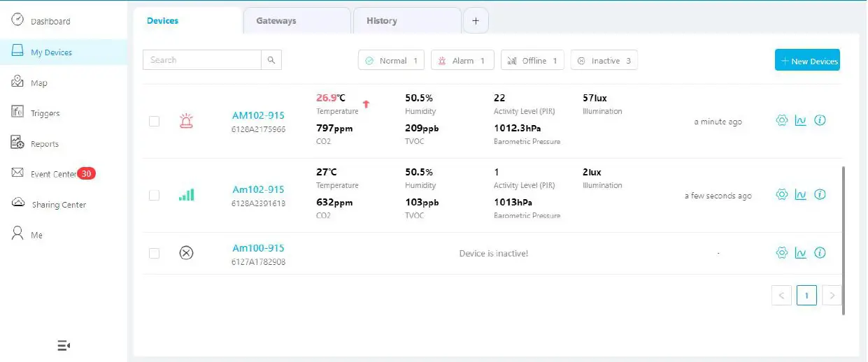Click the Map pin icon

18,82
